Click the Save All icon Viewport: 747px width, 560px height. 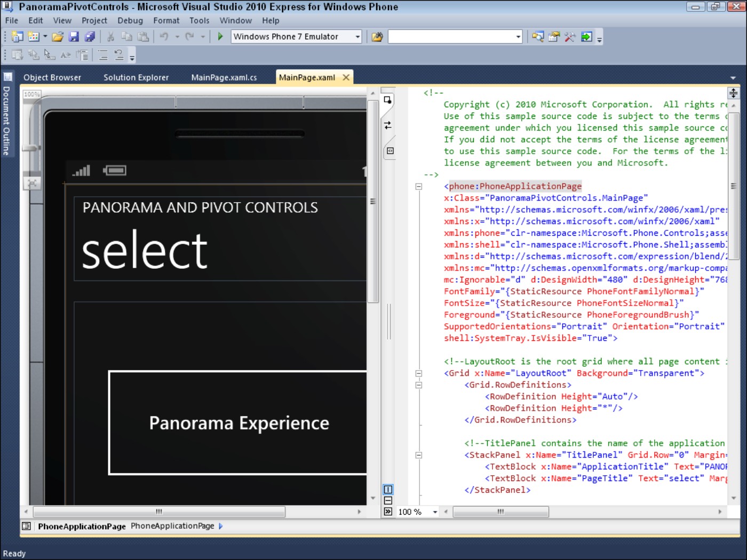pos(90,36)
